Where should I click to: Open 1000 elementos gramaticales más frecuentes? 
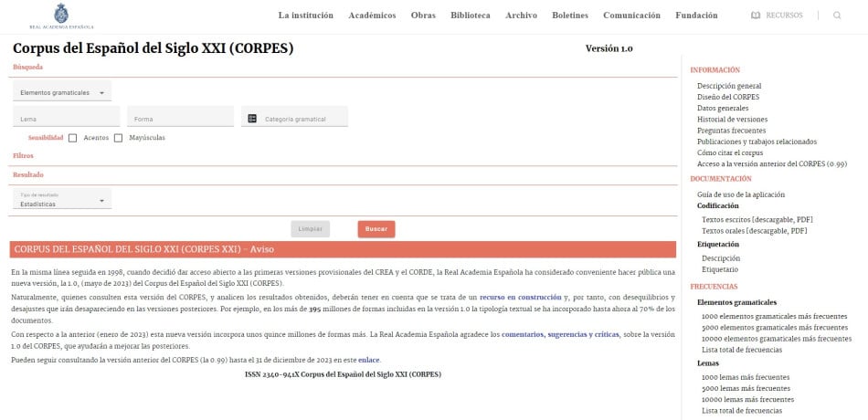pyautogui.click(x=775, y=317)
